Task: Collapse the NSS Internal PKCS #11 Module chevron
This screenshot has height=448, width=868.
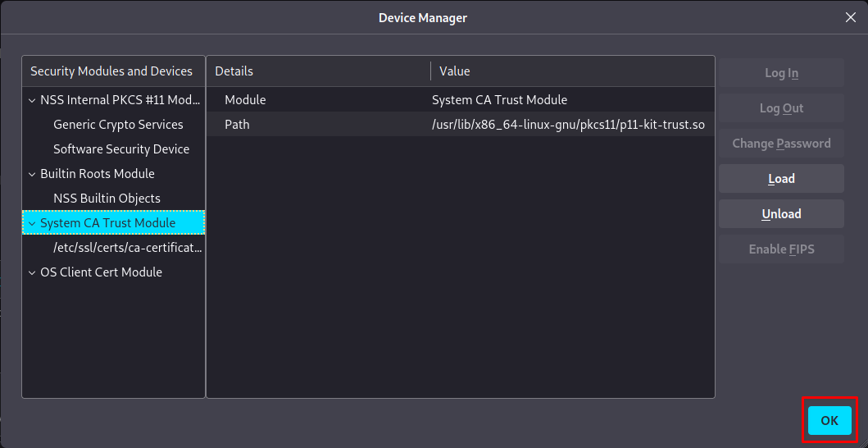Action: coord(32,100)
